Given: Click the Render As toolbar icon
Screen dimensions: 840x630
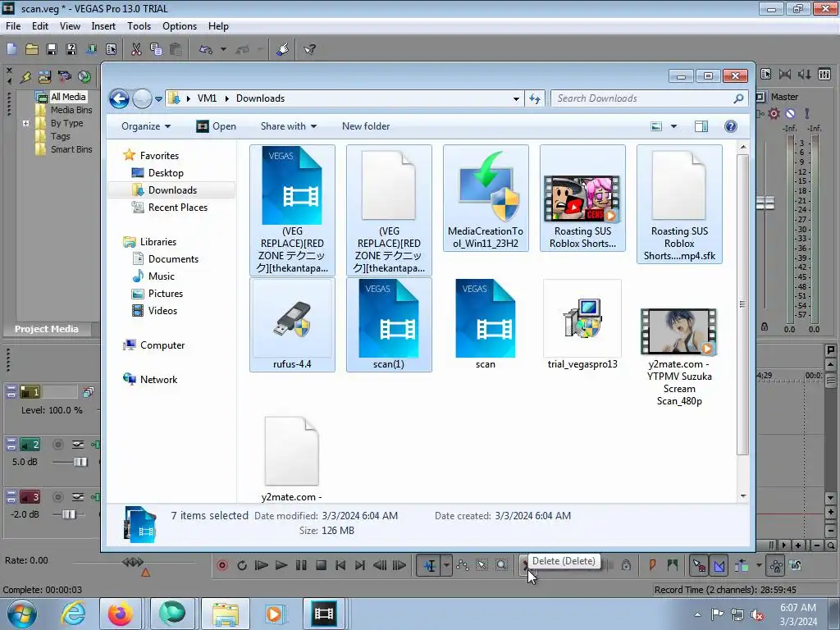Looking at the screenshot, I should (x=91, y=49).
